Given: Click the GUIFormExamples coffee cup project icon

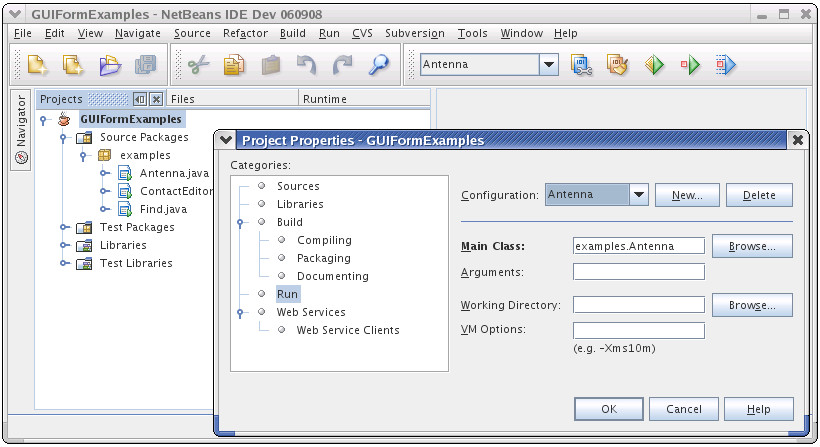Looking at the screenshot, I should (64, 119).
